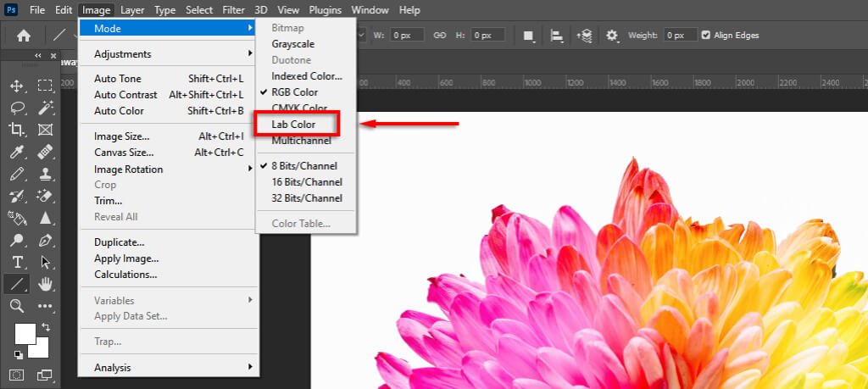This screenshot has width=868, height=389.
Task: Choose the Eyedropper tool
Action: coord(16,152)
